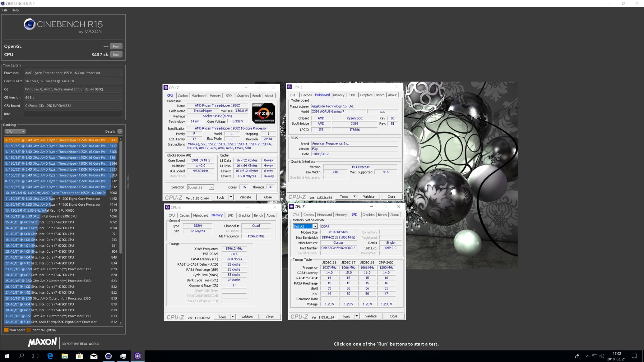Viewport: 644px width, 362px height.
Task: Open the Windows Start menu
Action: pos(7,356)
